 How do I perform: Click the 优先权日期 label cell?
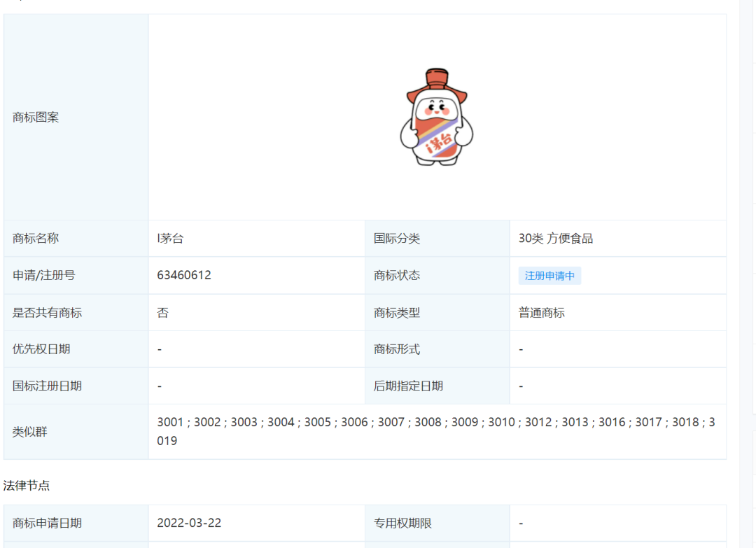coord(76,349)
